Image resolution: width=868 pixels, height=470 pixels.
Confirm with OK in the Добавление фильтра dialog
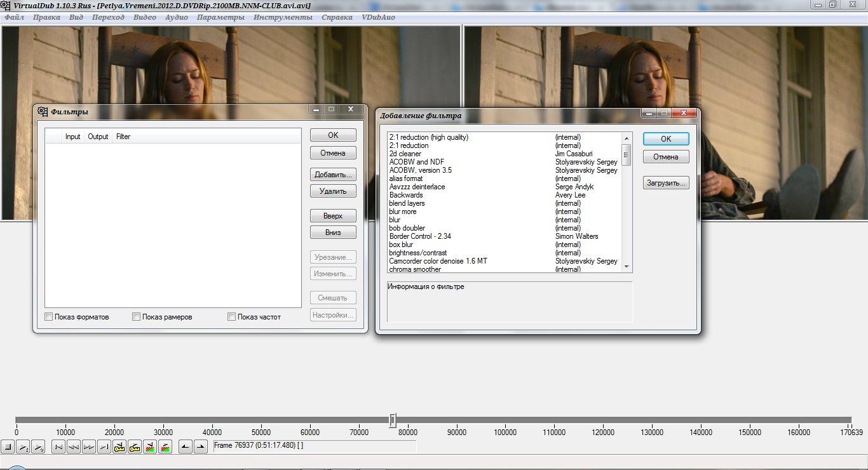[x=666, y=139]
